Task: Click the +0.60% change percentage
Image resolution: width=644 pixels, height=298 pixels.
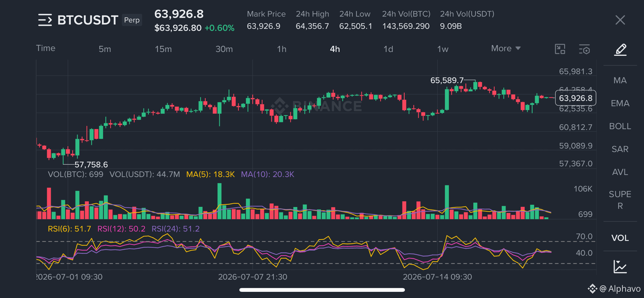Action: coord(219,28)
